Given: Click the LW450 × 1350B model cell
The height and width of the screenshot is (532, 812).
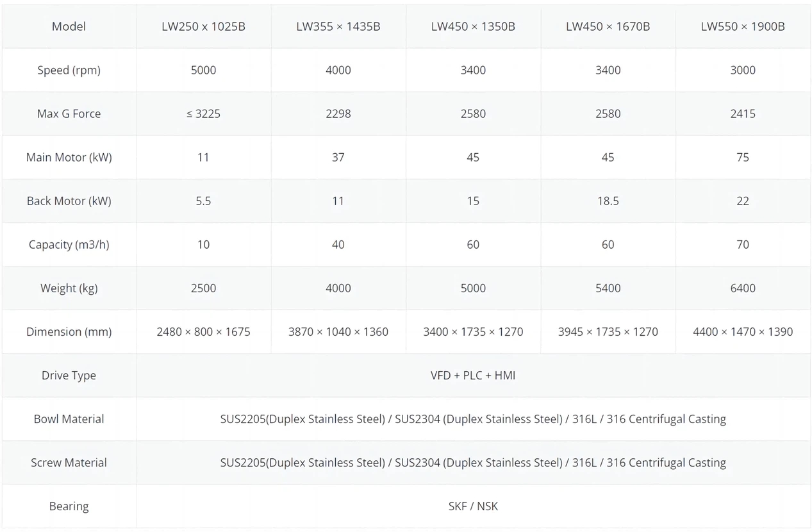Looking at the screenshot, I should (x=473, y=26).
